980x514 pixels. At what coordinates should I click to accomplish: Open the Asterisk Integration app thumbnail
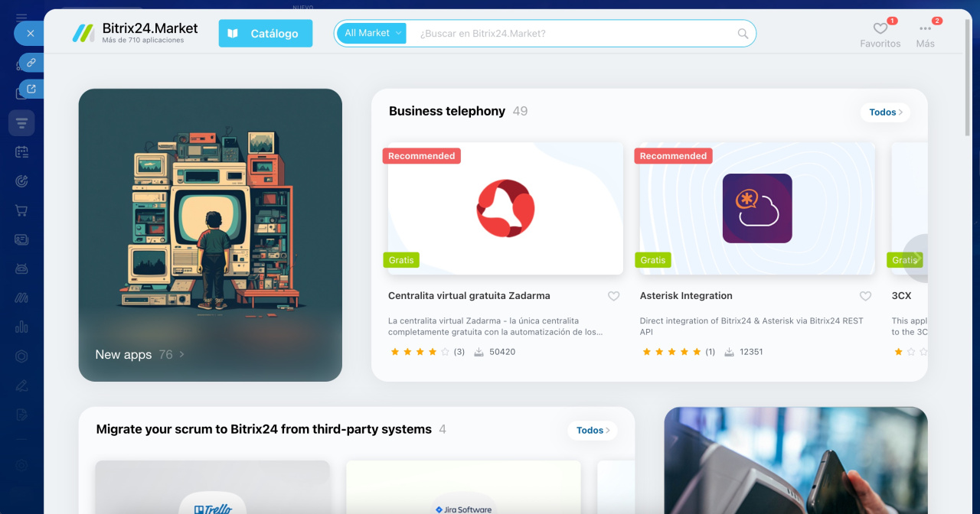(x=757, y=208)
